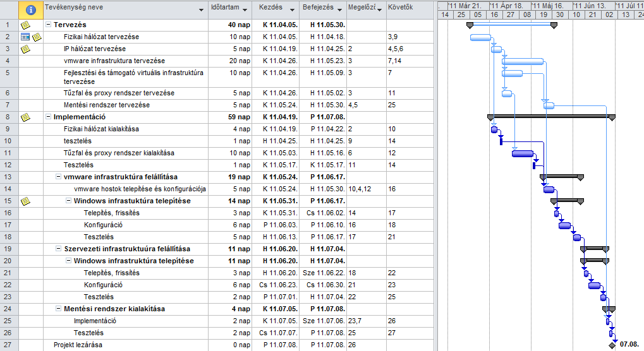Select Tűzfal és proxy rendszer tervezése task
The image size is (644, 351).
tap(119, 93)
